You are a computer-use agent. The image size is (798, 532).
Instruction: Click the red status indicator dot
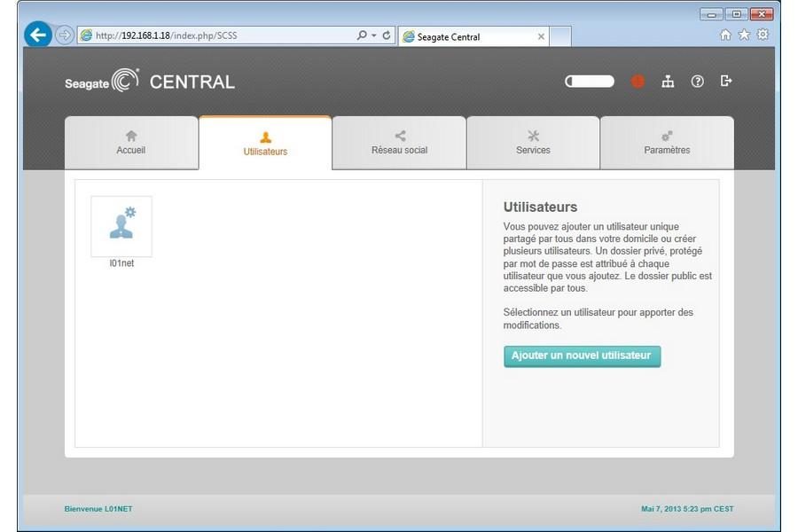[x=638, y=81]
